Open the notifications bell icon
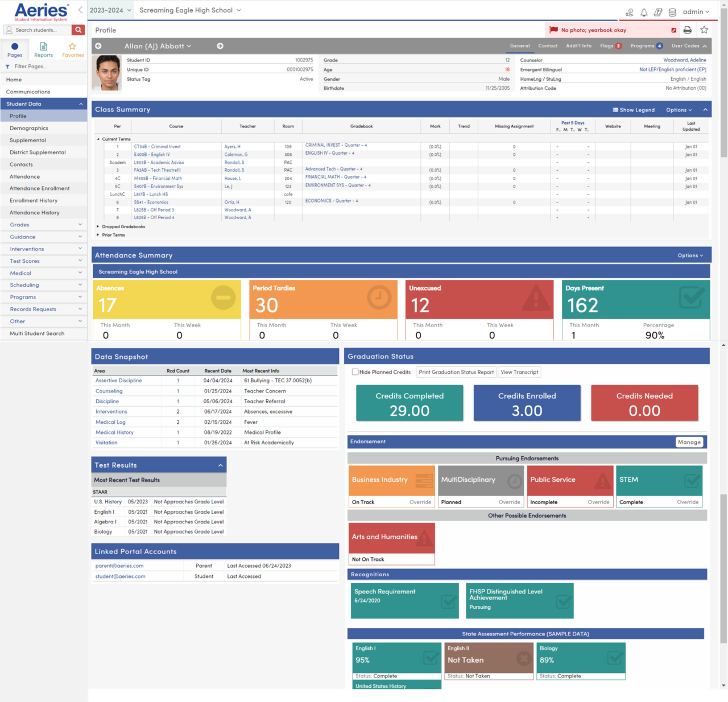The height and width of the screenshot is (702, 728). (x=644, y=11)
